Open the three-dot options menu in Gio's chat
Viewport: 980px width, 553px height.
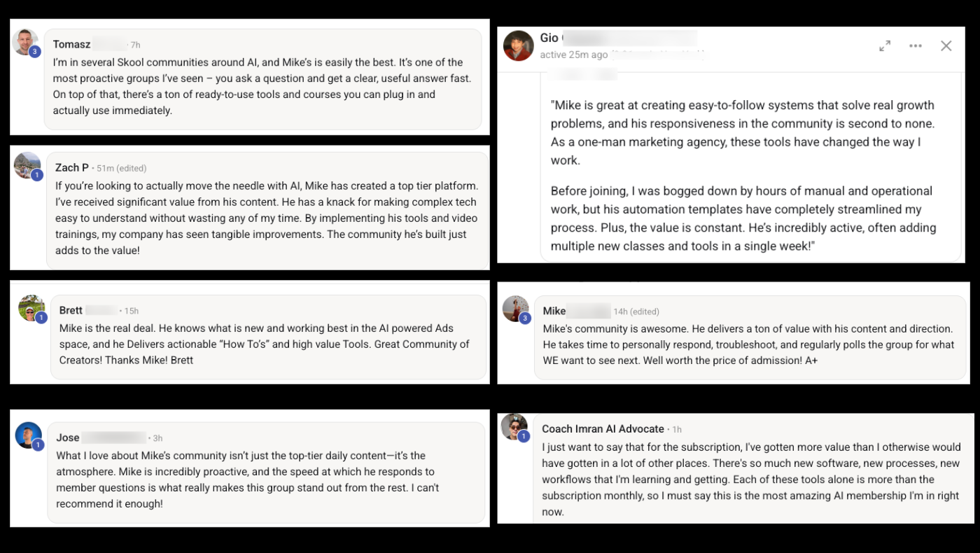pyautogui.click(x=916, y=45)
